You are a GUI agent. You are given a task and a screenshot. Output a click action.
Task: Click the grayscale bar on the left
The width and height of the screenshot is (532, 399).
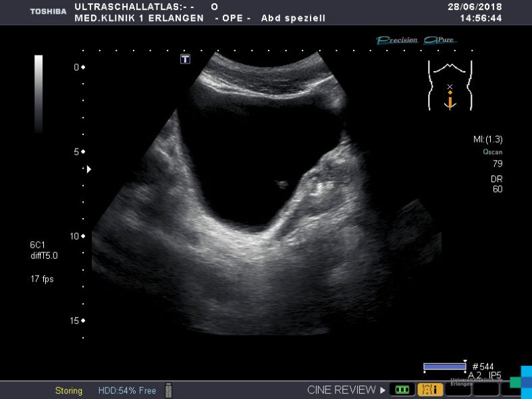point(38,94)
